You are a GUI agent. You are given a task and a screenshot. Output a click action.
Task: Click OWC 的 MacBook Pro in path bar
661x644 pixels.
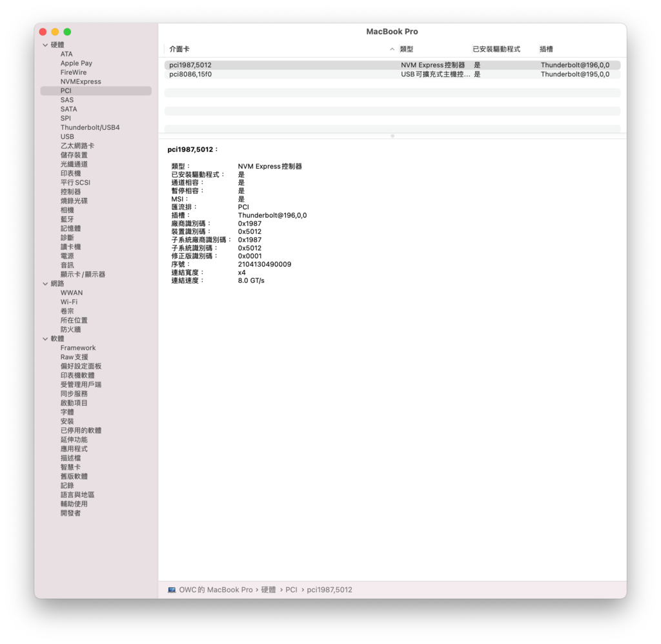click(x=216, y=590)
